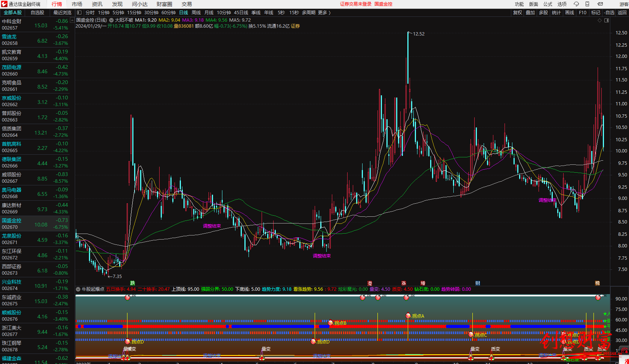The height and width of the screenshot is (364, 629).
Task: Switch to 30分钟 chart period
Action: pyautogui.click(x=151, y=13)
